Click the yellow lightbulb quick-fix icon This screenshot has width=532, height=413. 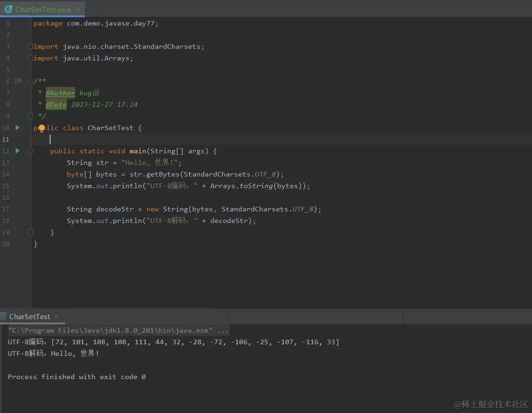pyautogui.click(x=41, y=128)
